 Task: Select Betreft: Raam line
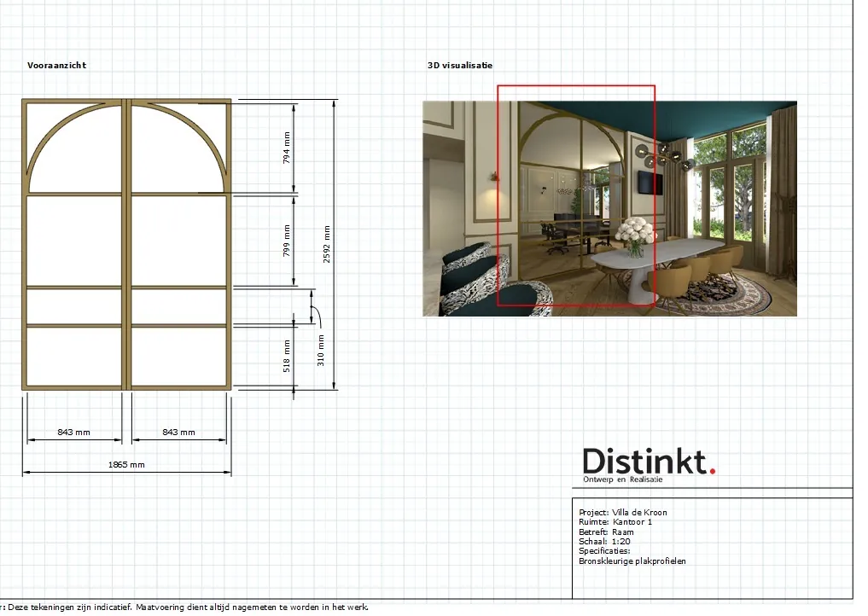coord(606,532)
